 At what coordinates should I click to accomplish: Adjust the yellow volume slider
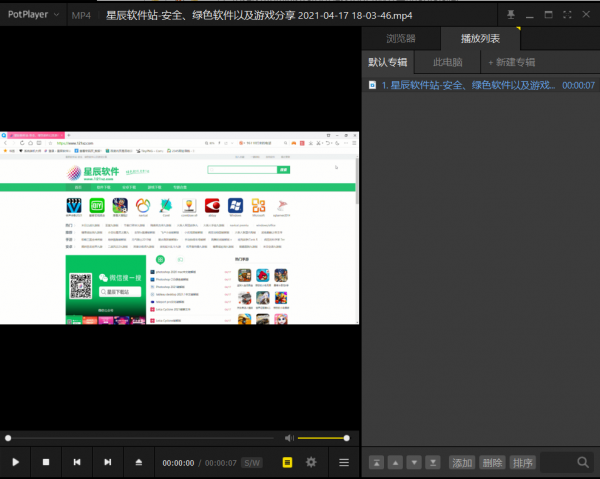coord(323,438)
